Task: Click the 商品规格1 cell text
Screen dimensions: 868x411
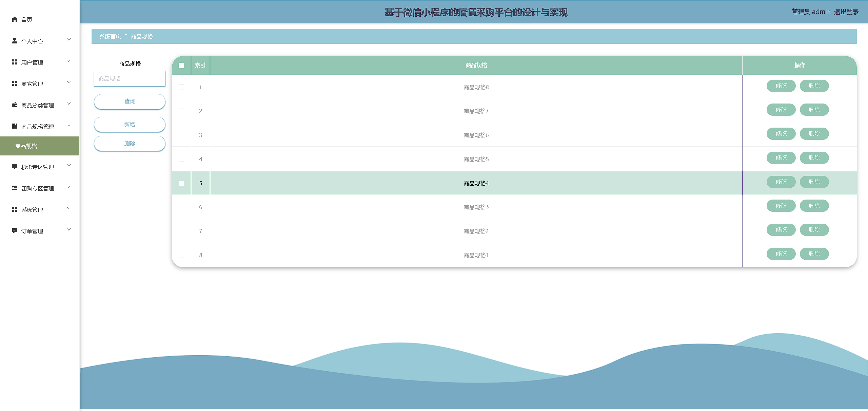Action: [x=476, y=255]
